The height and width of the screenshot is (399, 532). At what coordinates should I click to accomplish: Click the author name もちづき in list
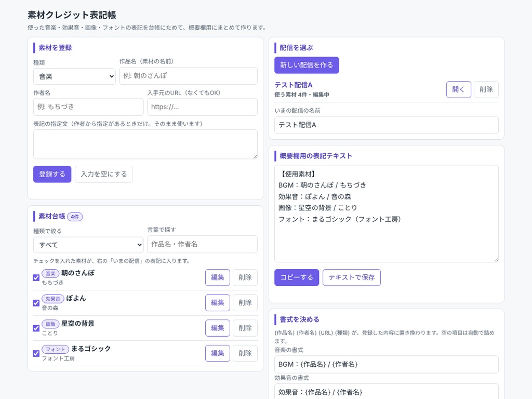(52, 283)
